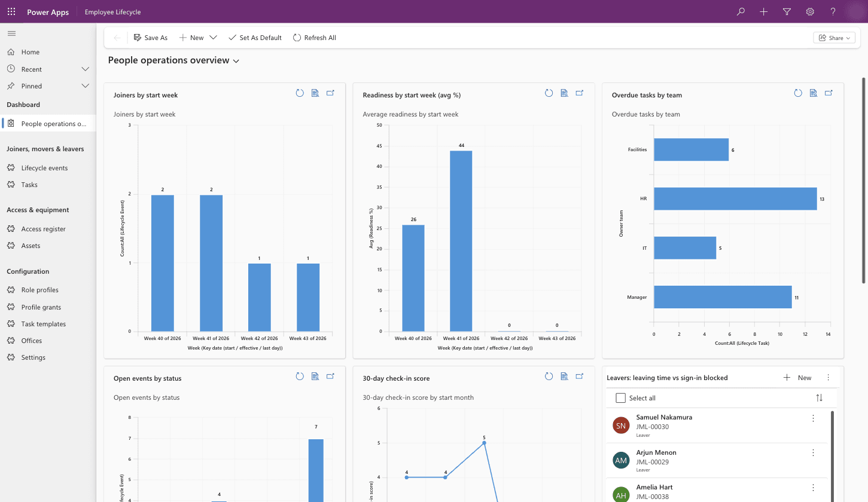Open the Power Apps app launcher waffle
Screen dimensions: 868x502
pos(11,11)
